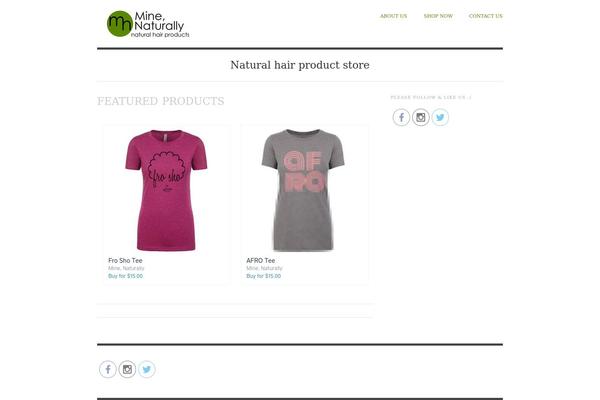Open the sidebar Twitter icon
Screen dimensions: 600x400
pos(440,117)
